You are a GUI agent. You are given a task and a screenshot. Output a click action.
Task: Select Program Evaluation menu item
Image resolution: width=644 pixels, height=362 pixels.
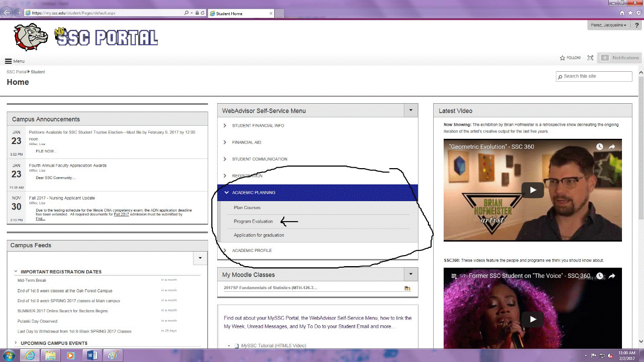point(253,222)
